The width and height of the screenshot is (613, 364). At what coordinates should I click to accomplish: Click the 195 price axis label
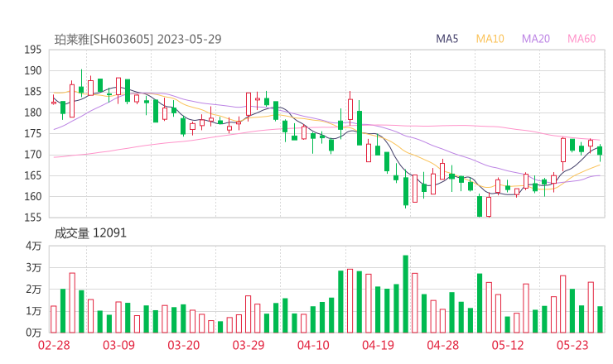point(33,50)
